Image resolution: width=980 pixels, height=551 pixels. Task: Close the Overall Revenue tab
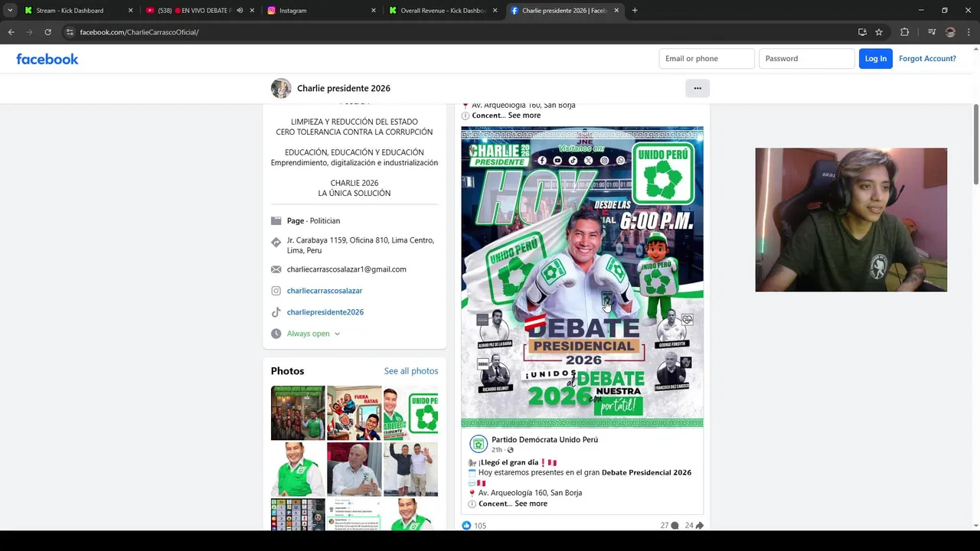point(495,11)
